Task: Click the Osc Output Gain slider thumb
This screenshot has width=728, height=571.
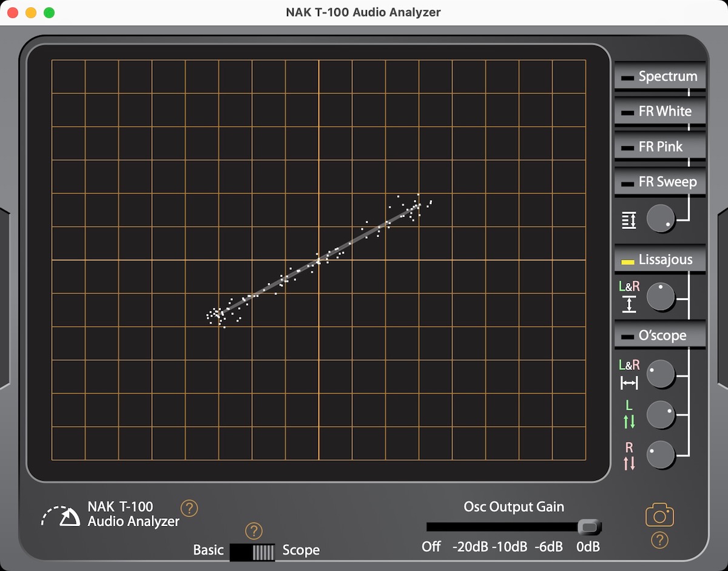Action: 589,526
